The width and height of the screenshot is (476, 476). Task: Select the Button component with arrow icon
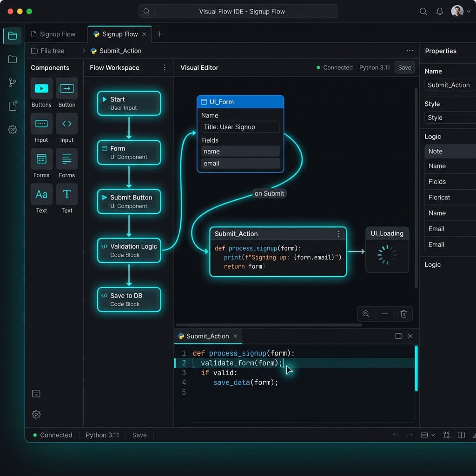[x=67, y=88]
